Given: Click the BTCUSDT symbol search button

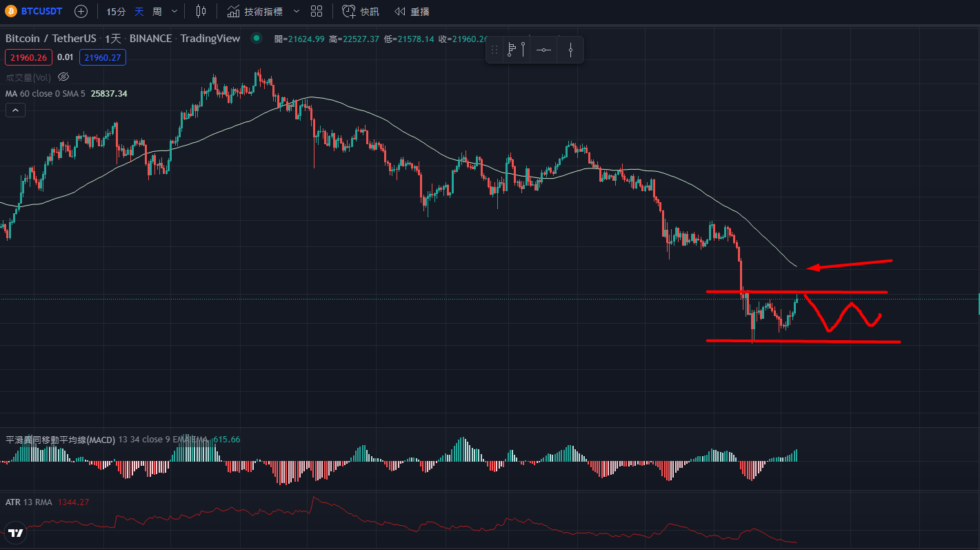Looking at the screenshot, I should click(34, 11).
